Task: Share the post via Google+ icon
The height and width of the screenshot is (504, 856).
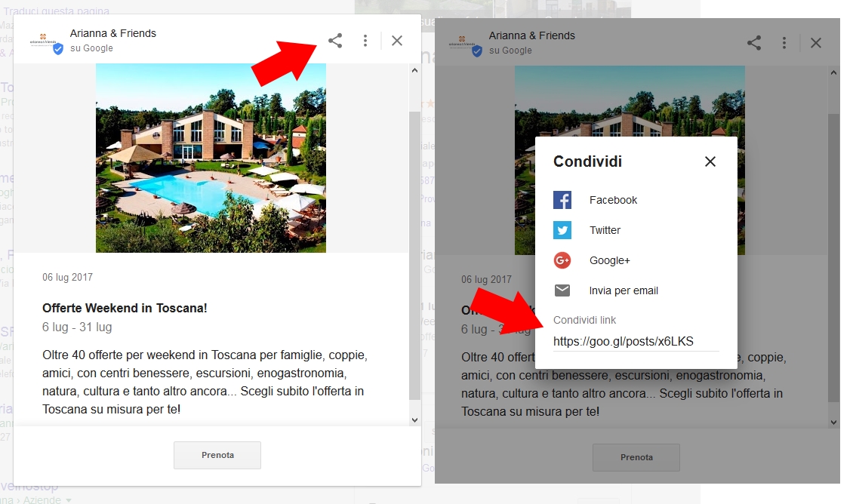Action: 562,260
